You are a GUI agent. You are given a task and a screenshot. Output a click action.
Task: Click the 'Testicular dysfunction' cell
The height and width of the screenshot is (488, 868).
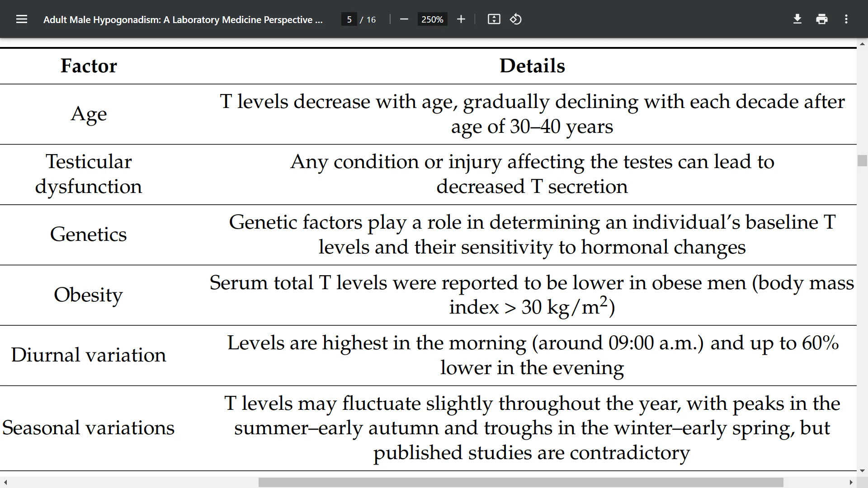tap(89, 174)
